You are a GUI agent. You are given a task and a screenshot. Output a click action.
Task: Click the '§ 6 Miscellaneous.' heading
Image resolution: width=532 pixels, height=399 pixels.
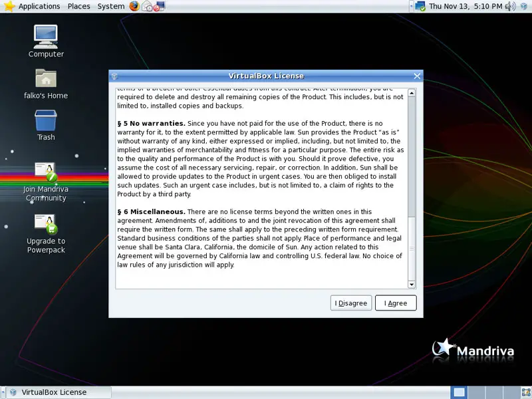[152, 211]
